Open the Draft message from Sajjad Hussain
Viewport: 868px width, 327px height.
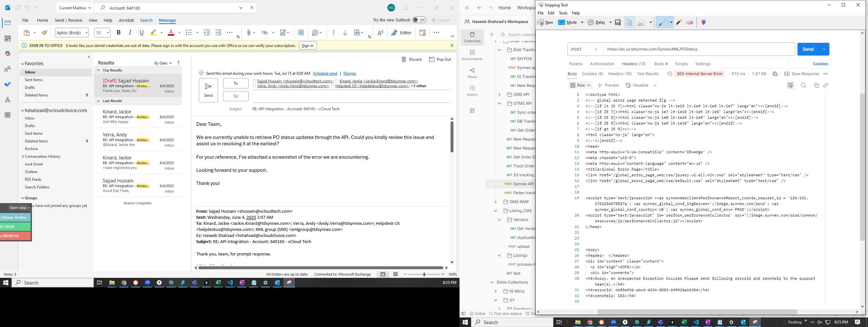click(x=138, y=86)
